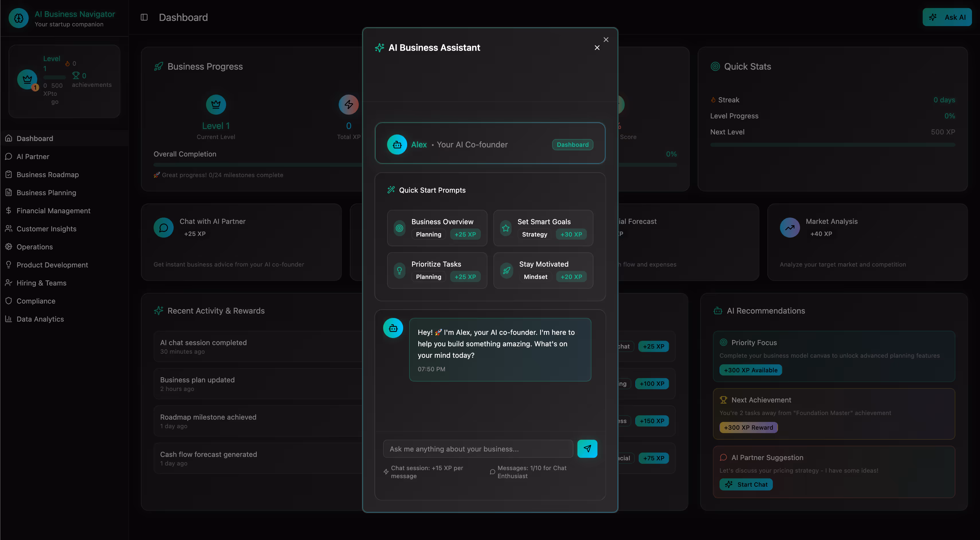Focus the Ask me anything about your business field
The height and width of the screenshot is (540, 980).
(x=478, y=449)
